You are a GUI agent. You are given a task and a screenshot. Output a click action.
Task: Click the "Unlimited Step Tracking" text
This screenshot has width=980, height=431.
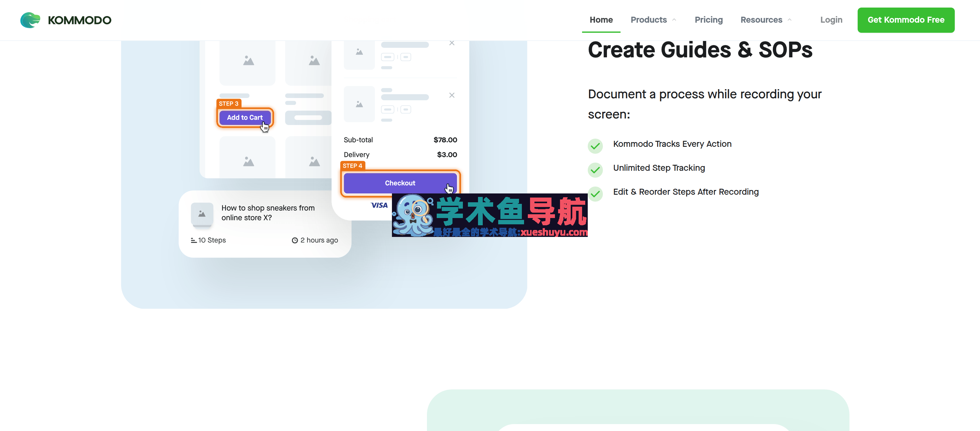(659, 168)
